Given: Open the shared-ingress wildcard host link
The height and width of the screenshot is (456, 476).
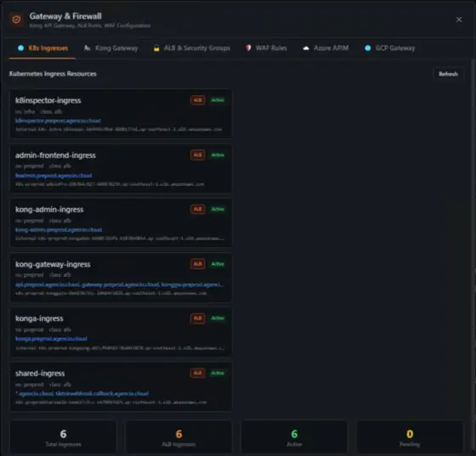Looking at the screenshot, I should click(x=82, y=393).
